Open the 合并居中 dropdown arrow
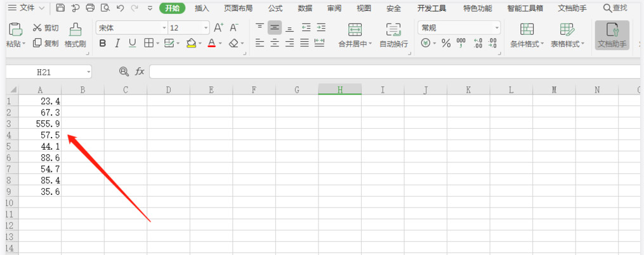Image resolution: width=644 pixels, height=255 pixels. pos(370,44)
